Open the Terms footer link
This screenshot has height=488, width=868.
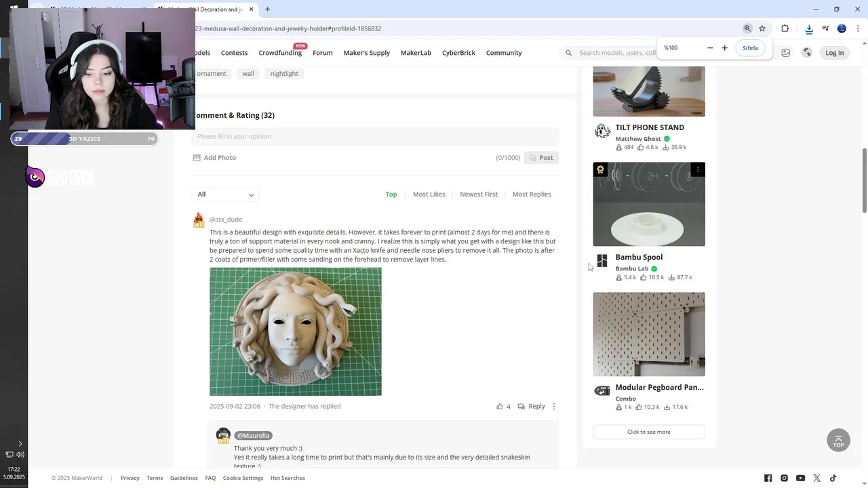click(155, 478)
